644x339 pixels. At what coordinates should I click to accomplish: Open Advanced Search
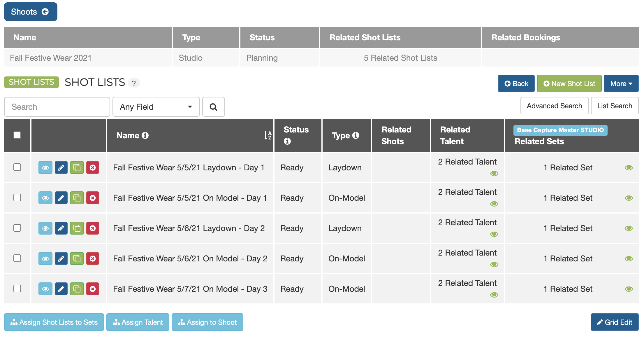tap(554, 106)
